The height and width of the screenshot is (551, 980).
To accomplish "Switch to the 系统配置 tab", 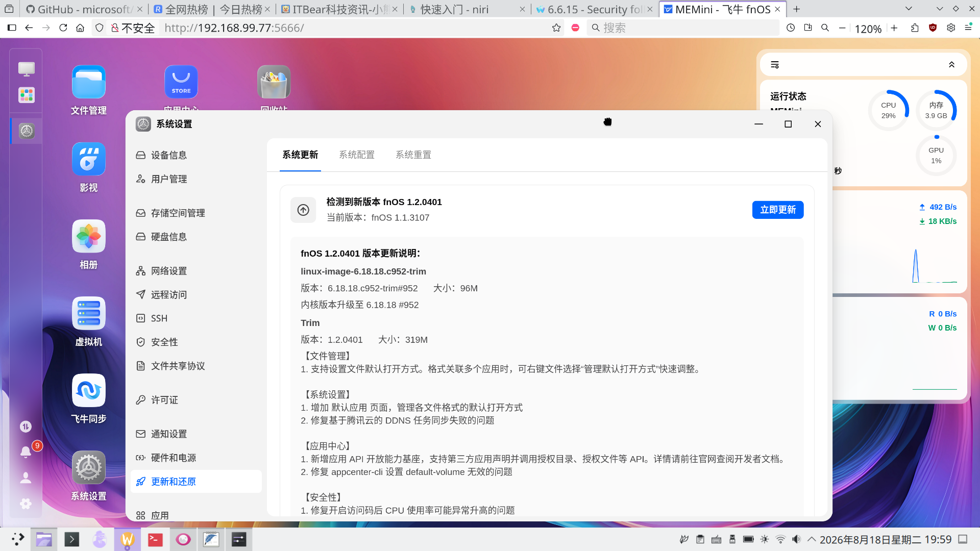I will tap(357, 155).
